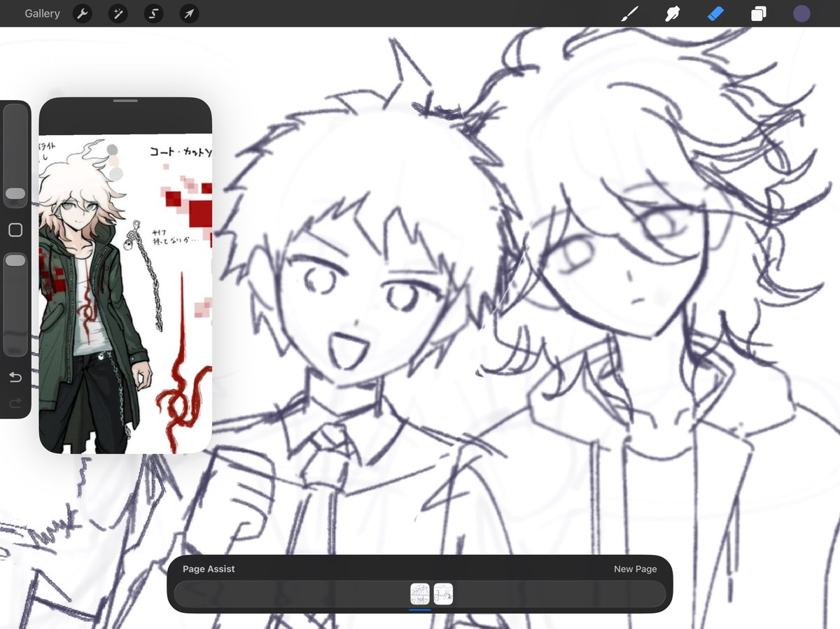Select the Smudge tool

(673, 13)
